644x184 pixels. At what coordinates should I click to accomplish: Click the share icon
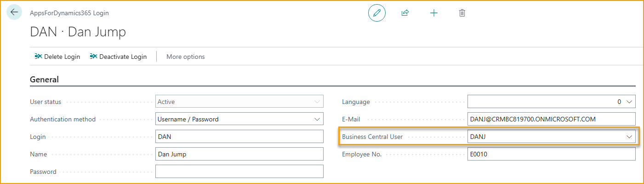pos(405,13)
